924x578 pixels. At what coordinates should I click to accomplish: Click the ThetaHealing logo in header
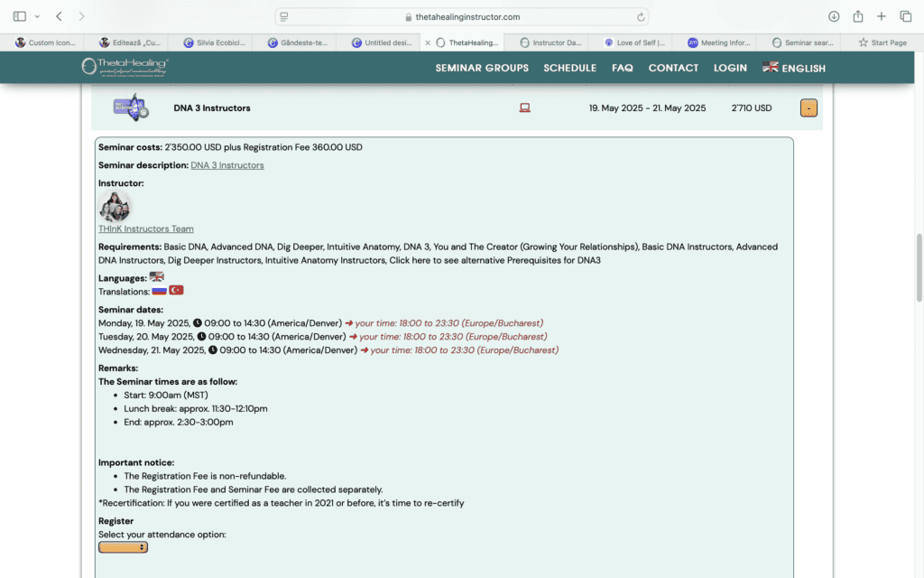pos(125,67)
